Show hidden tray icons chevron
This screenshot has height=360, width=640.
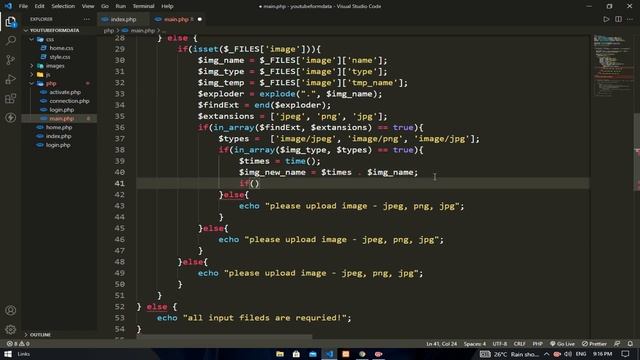coord(547,354)
